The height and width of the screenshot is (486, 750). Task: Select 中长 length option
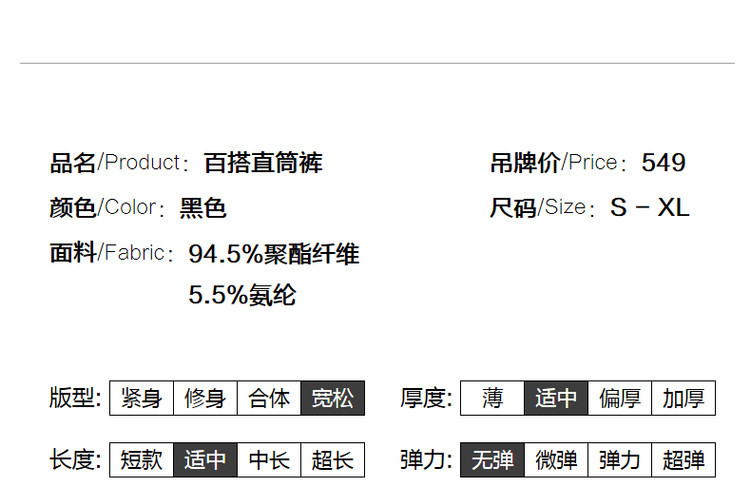(269, 460)
